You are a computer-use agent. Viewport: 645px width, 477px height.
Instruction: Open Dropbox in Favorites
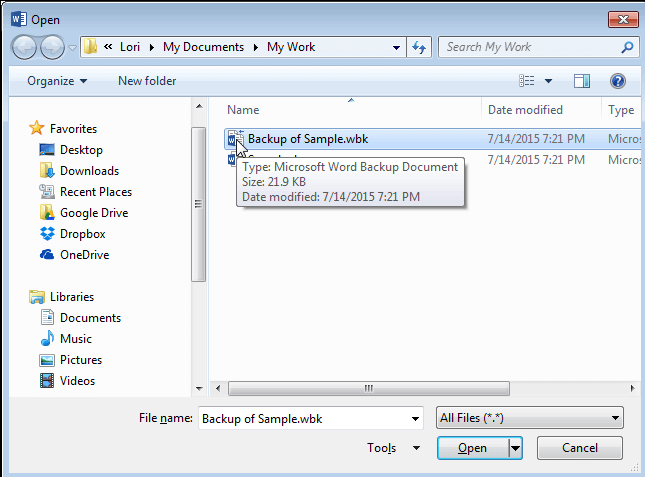click(82, 233)
